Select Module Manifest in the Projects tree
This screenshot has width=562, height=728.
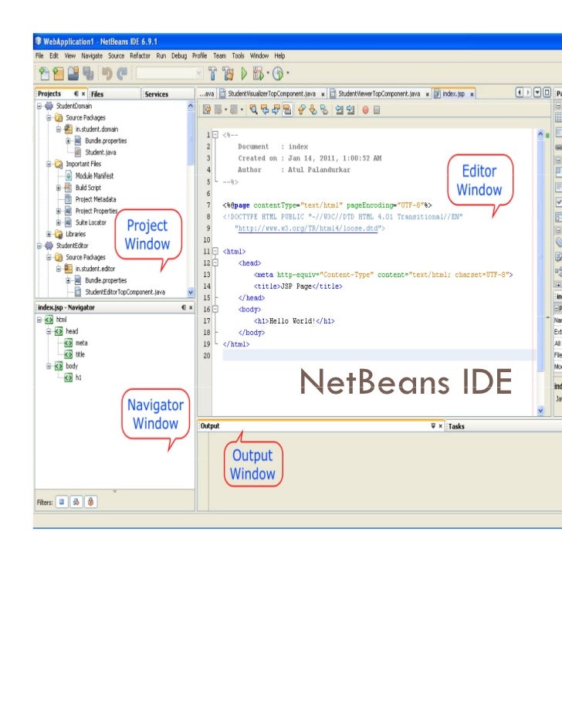point(94,176)
